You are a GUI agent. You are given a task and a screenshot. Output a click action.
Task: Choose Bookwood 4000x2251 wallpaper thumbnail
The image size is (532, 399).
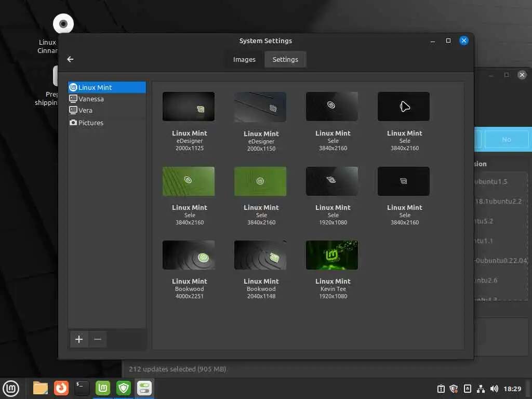tap(188, 255)
